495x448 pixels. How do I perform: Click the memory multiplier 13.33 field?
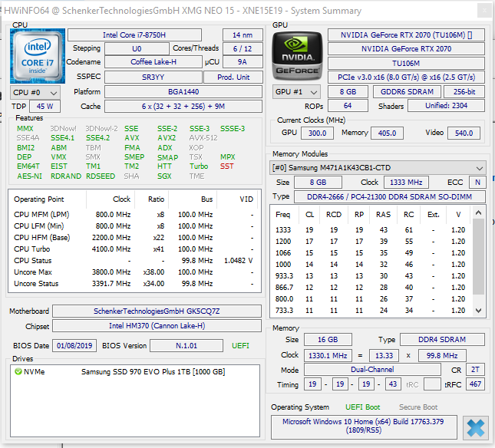point(384,355)
